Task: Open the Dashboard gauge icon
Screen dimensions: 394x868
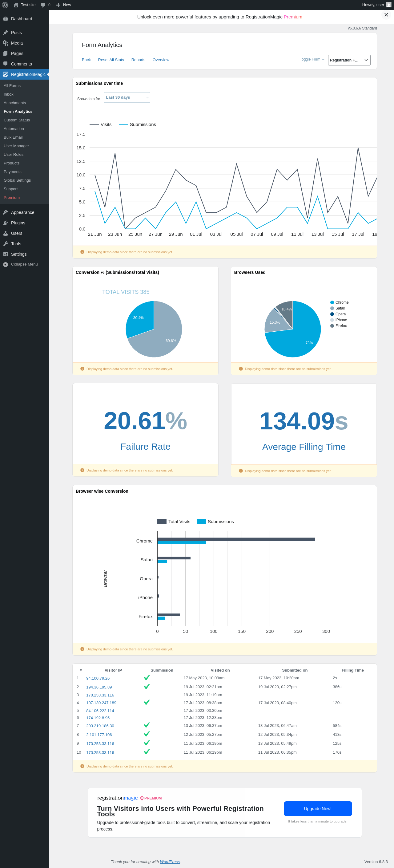Action: (x=6, y=19)
